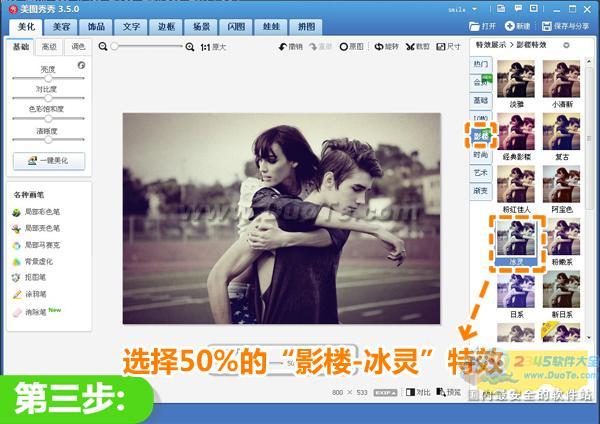The image size is (600, 424).
Task: Switch to the 场景 tab
Action: (x=201, y=27)
